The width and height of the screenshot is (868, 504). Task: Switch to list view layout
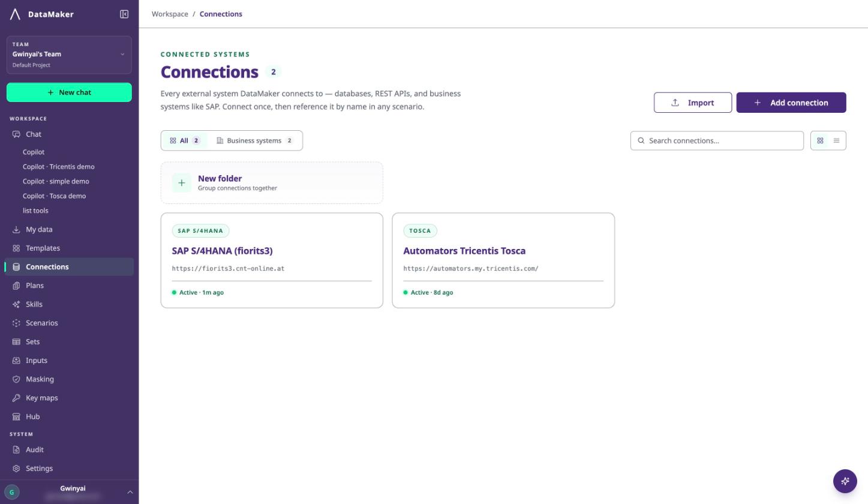click(837, 140)
